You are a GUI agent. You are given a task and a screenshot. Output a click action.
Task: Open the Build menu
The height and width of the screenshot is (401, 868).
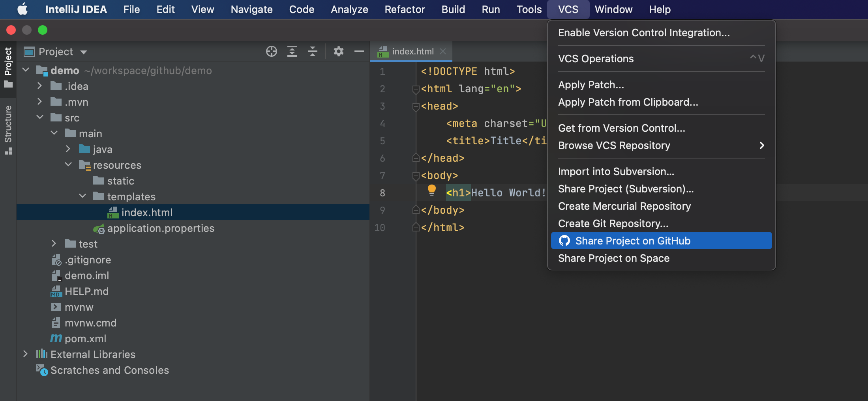453,9
